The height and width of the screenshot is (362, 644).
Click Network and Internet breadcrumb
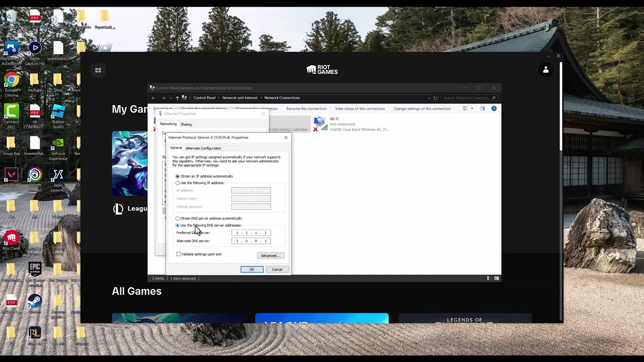240,98
